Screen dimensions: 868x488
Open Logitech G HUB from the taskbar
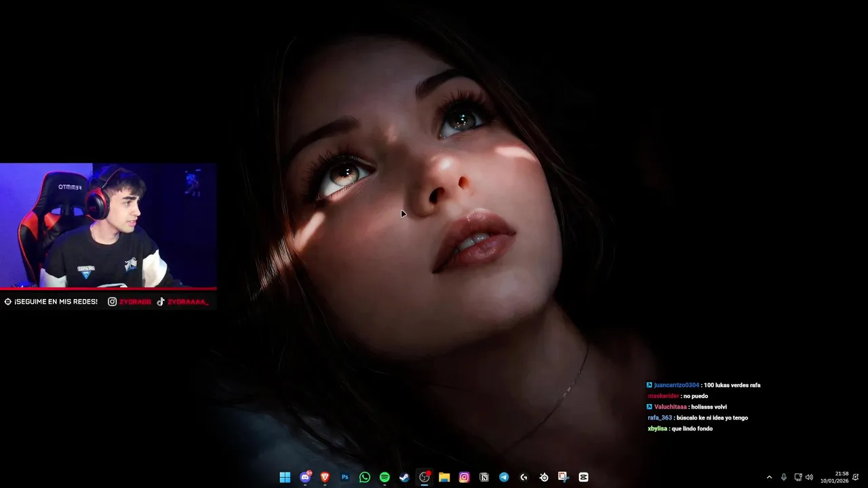(524, 477)
